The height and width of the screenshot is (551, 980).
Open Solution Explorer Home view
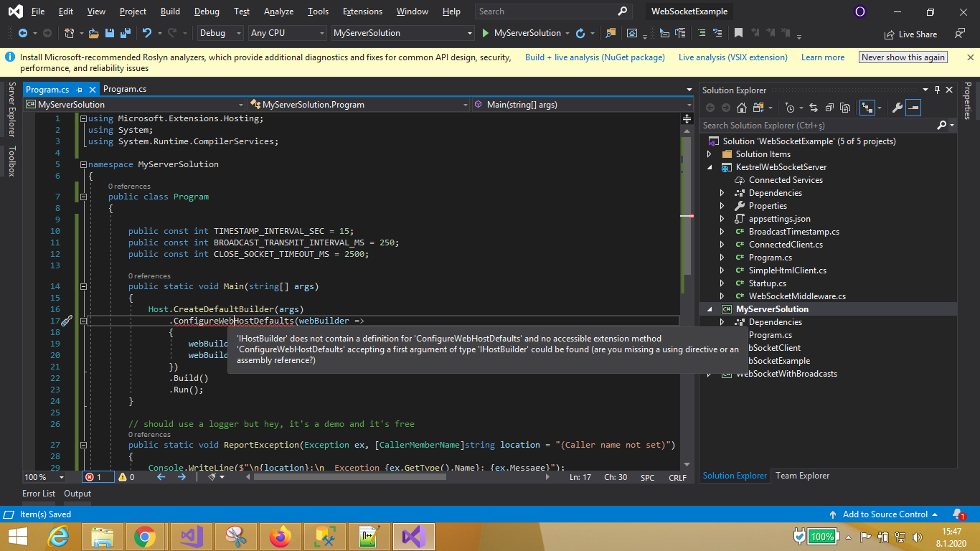click(x=743, y=108)
